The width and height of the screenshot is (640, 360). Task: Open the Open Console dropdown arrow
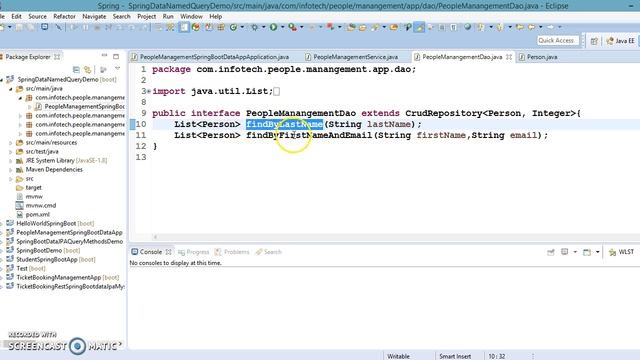(x=597, y=252)
